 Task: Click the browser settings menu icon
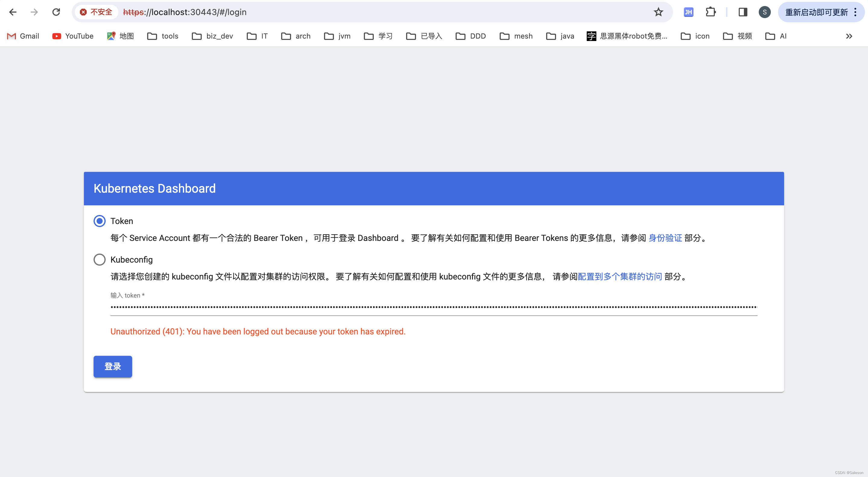(x=857, y=12)
